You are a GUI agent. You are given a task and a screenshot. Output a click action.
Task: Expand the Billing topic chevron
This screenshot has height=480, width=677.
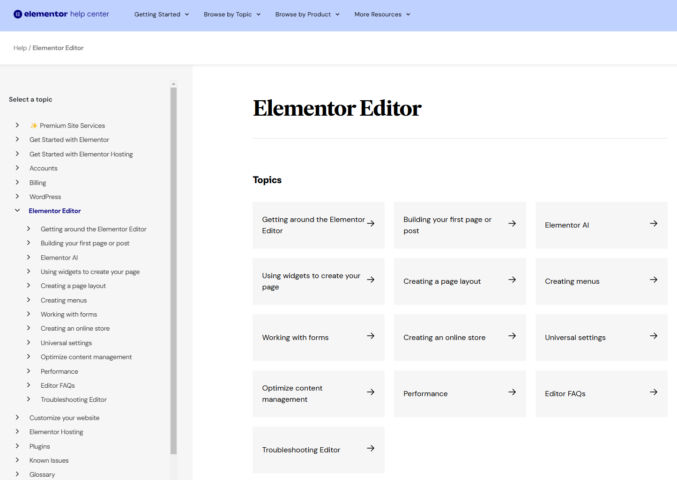click(x=17, y=182)
